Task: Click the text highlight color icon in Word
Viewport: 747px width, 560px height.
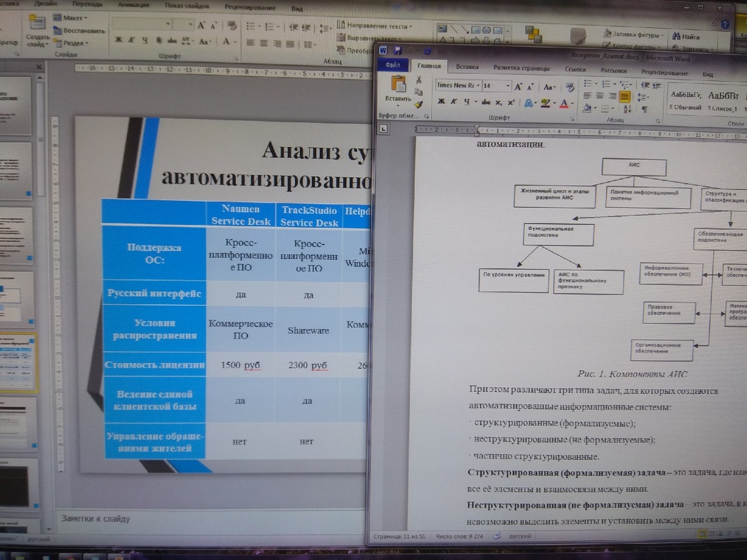Action: point(545,103)
